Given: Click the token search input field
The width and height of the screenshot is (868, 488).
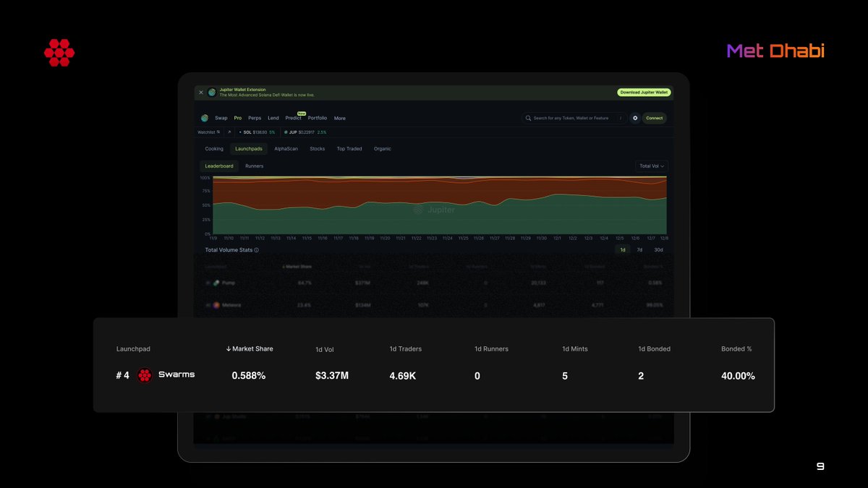Looking at the screenshot, I should click(574, 118).
